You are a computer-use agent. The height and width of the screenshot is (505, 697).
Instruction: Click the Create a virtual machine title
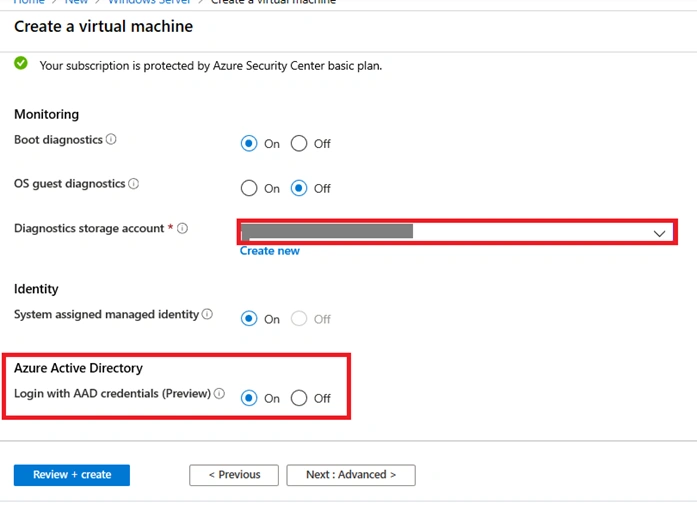point(104,27)
